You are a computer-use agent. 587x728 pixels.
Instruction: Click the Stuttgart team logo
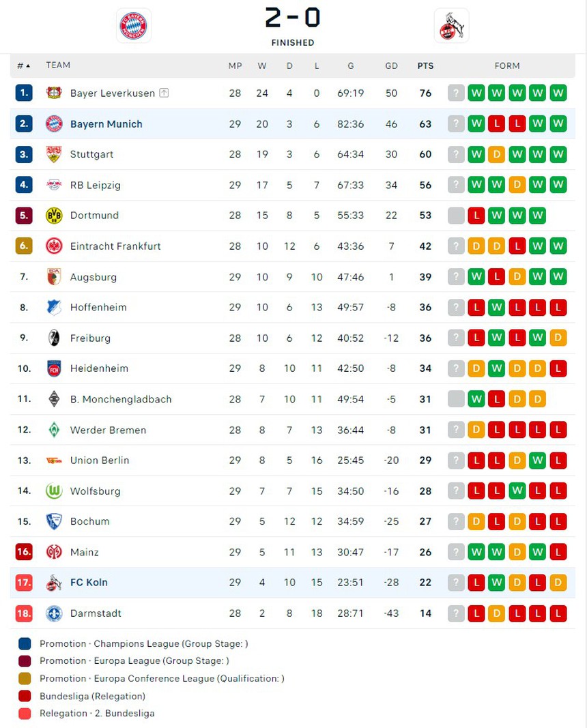coord(54,154)
